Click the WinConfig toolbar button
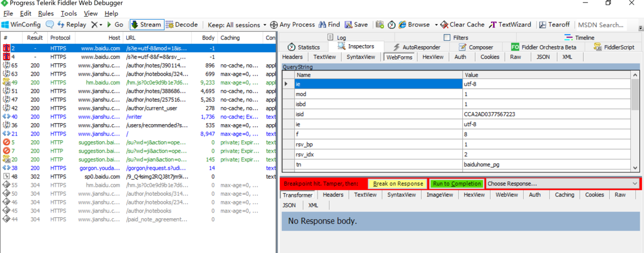The image size is (644, 253). click(x=21, y=24)
